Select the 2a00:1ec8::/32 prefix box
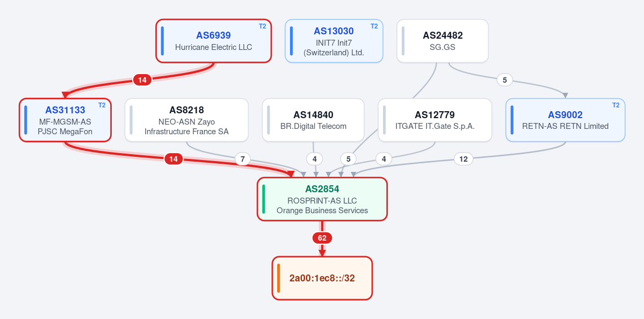644x319 pixels. 322,278
